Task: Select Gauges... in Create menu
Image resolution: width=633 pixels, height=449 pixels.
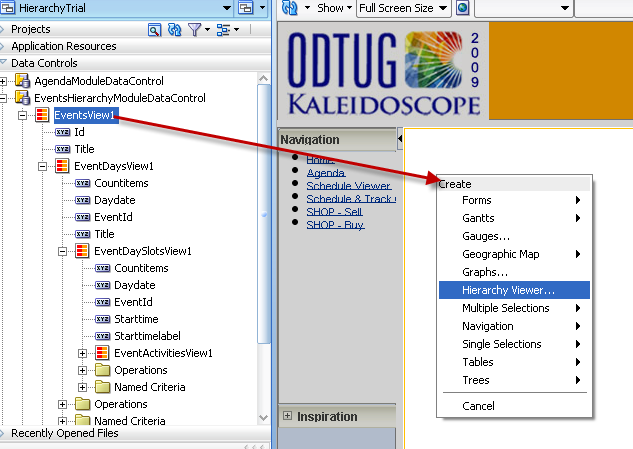Action: (514, 236)
